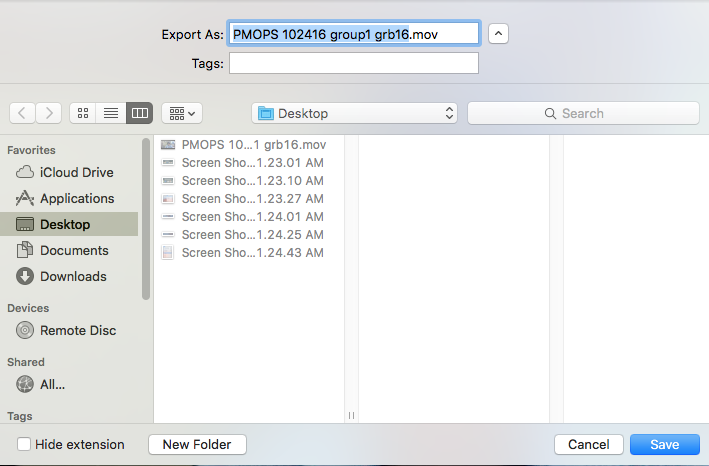
Task: Open the Desktop location popup menu
Action: point(354,113)
